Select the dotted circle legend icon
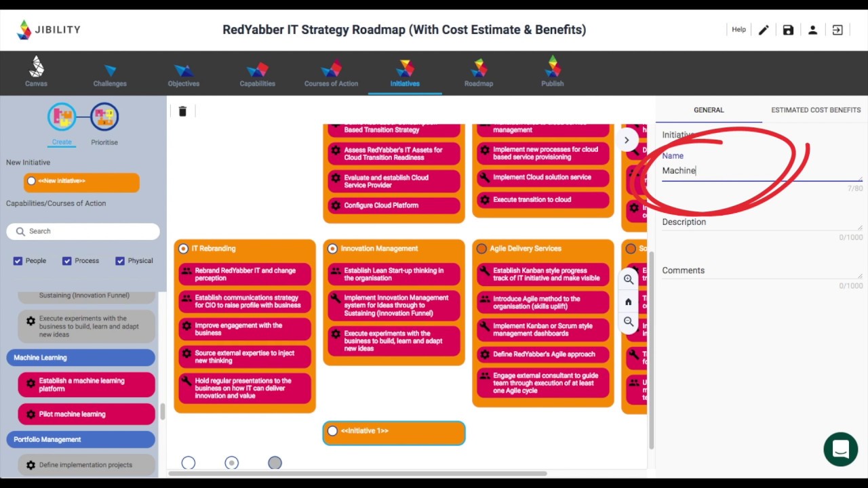The image size is (868, 488). coord(232,463)
